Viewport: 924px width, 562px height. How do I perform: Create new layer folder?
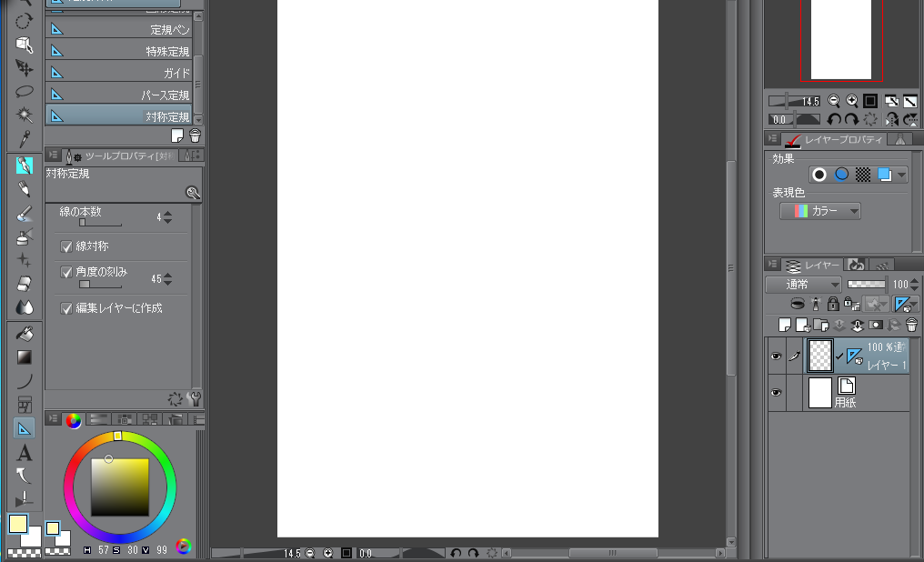821,325
